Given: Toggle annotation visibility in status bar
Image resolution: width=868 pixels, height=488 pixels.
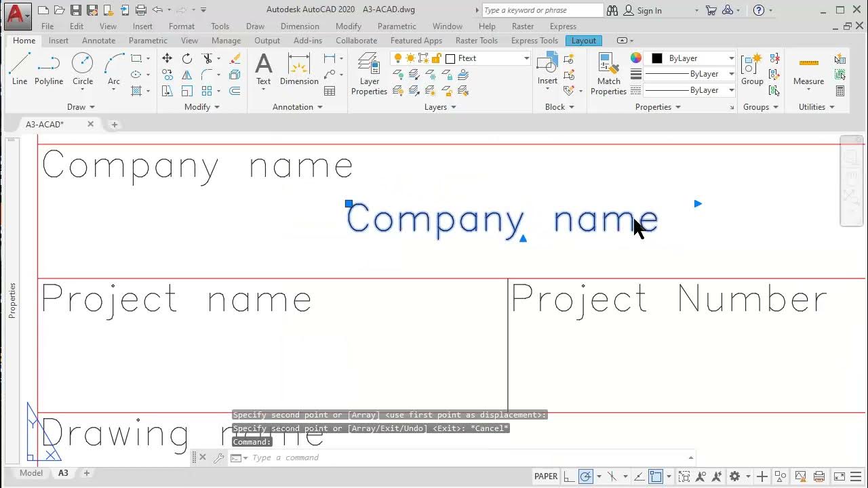Looking at the screenshot, I should click(701, 476).
